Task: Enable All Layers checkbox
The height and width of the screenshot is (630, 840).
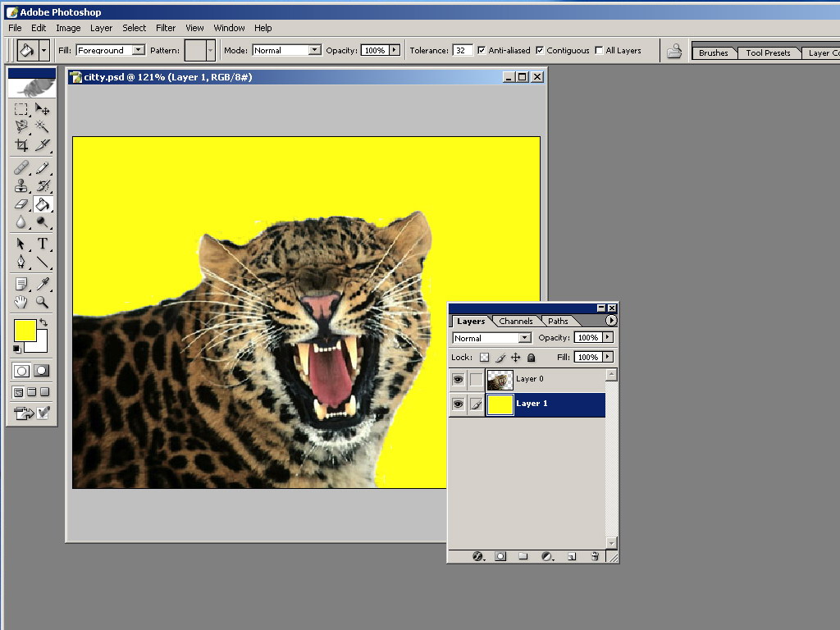Action: click(x=599, y=50)
